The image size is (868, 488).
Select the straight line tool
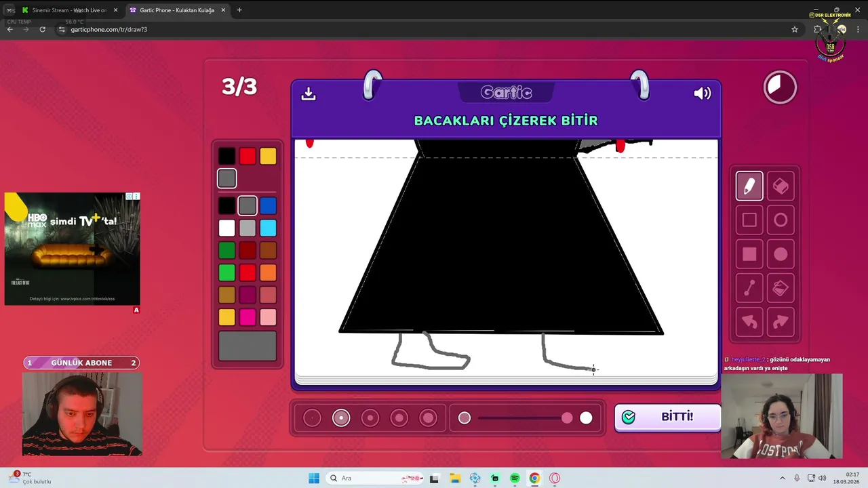tap(749, 289)
